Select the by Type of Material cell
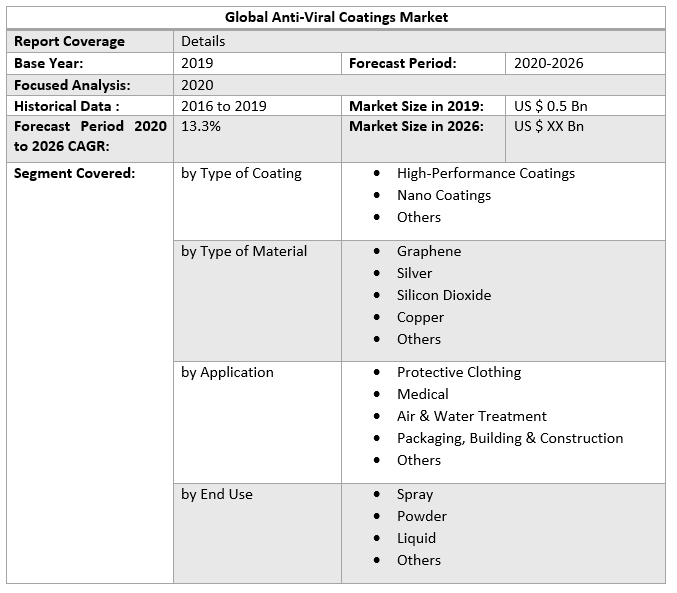Image resolution: width=677 pixels, height=593 pixels. click(244, 251)
